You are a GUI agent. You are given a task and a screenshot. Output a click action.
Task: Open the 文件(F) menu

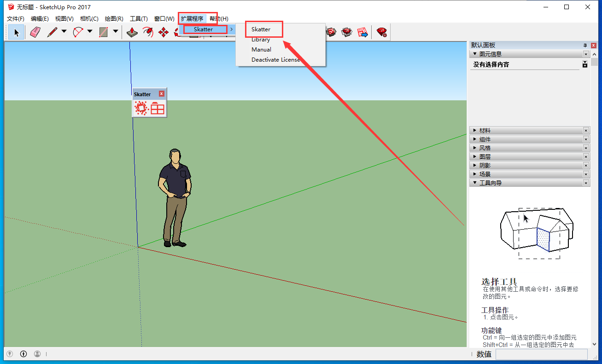[16, 19]
